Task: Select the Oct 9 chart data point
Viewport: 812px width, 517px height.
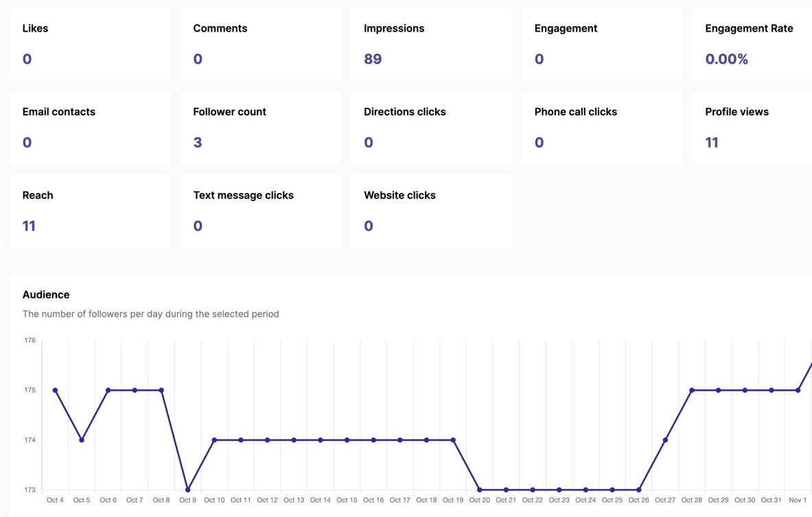Action: click(x=187, y=490)
